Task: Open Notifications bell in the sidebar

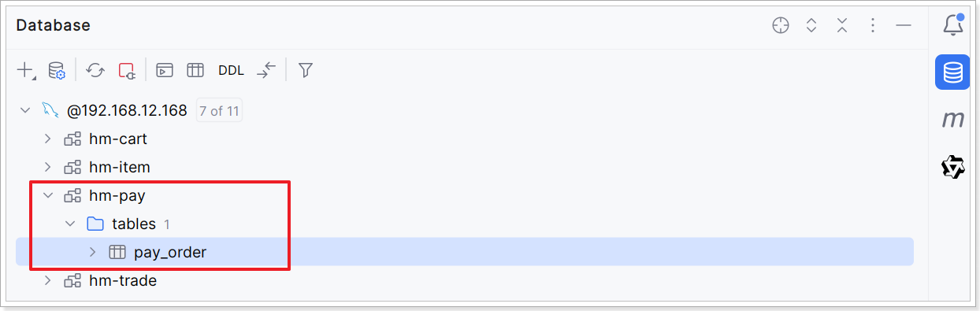Action: (952, 24)
